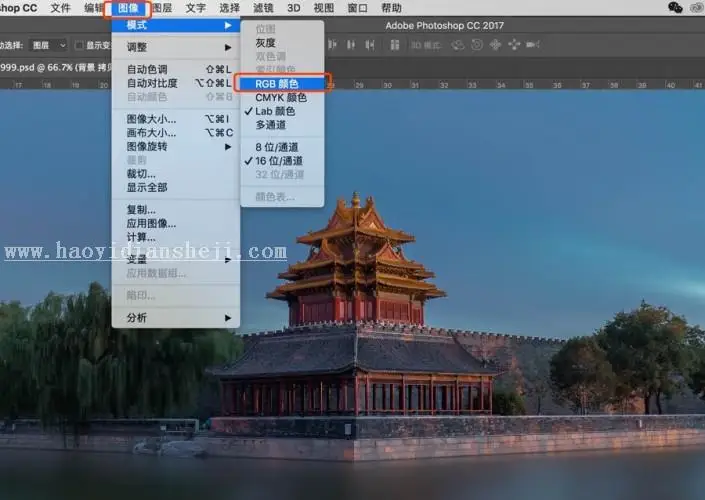
Task: Click the WeChat icon in the menu bar
Action: coord(675,8)
